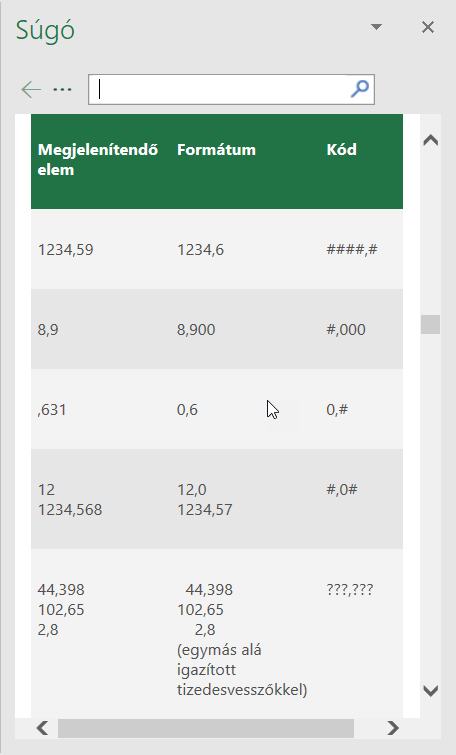Click the horizontal scrollbar thumb
The height and width of the screenshot is (755, 456).
[206, 728]
